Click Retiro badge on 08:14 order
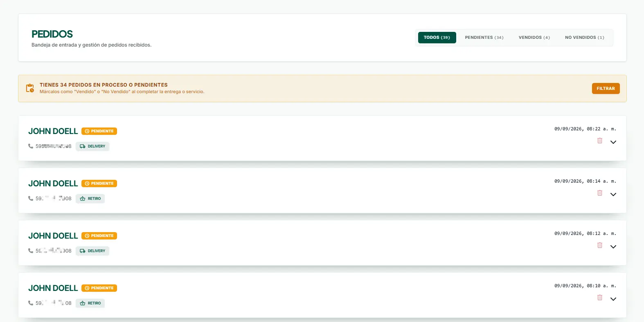This screenshot has height=322, width=644. click(x=90, y=199)
